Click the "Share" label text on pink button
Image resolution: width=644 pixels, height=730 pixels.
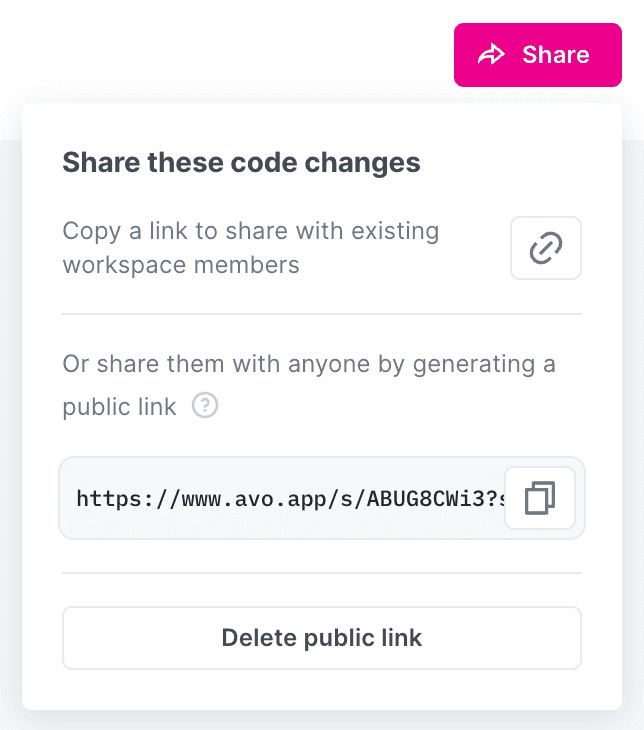(556, 55)
